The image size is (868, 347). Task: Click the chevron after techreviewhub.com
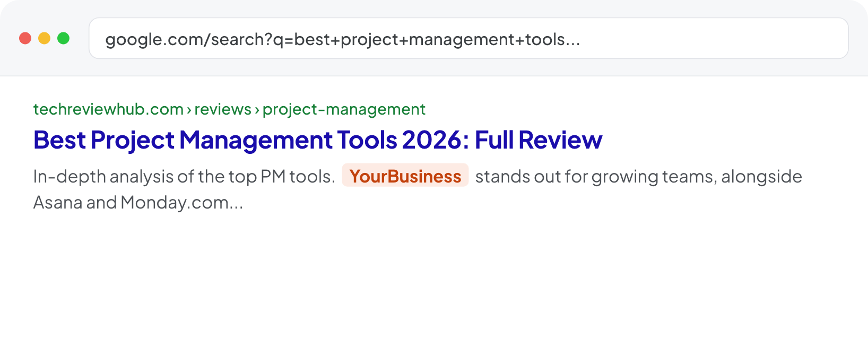pos(189,110)
